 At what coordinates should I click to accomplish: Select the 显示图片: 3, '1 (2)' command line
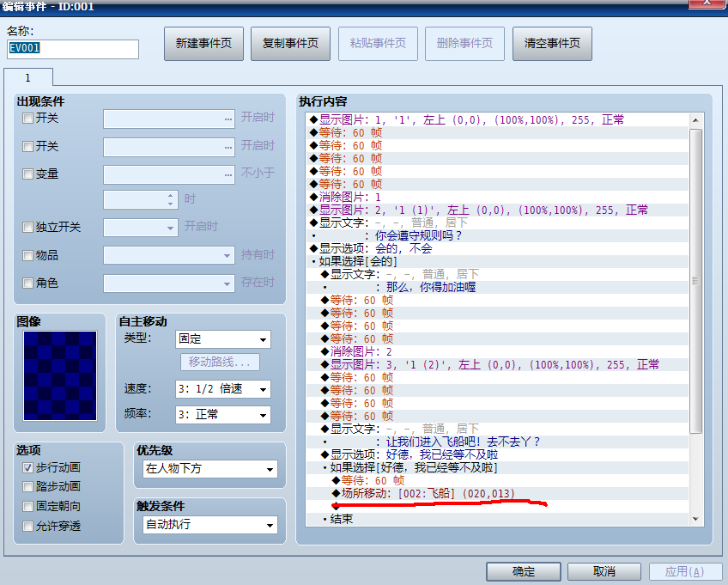pos(498,365)
